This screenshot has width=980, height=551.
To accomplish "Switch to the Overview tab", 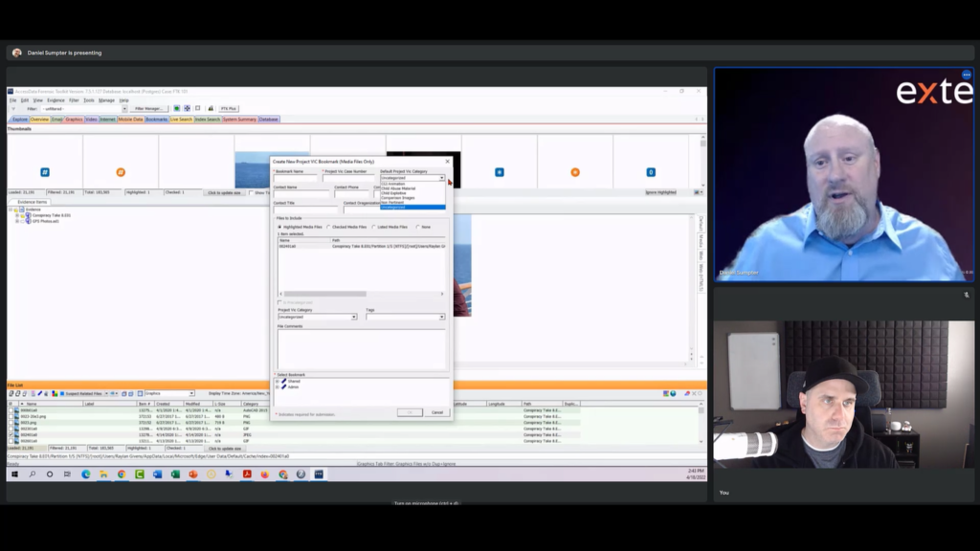I will click(39, 120).
